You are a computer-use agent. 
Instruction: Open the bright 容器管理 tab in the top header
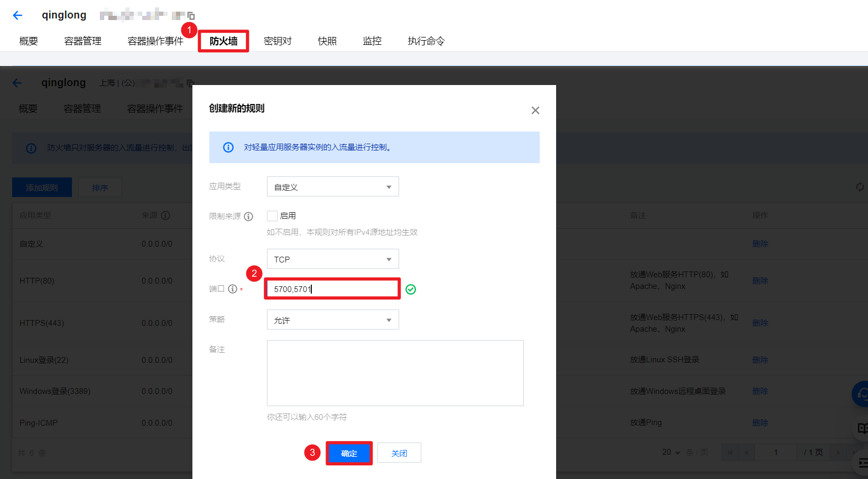click(x=83, y=41)
